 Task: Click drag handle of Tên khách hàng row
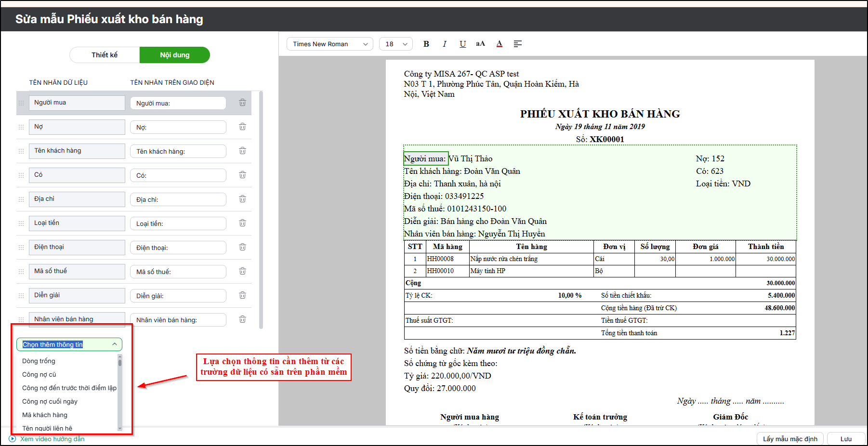click(21, 151)
